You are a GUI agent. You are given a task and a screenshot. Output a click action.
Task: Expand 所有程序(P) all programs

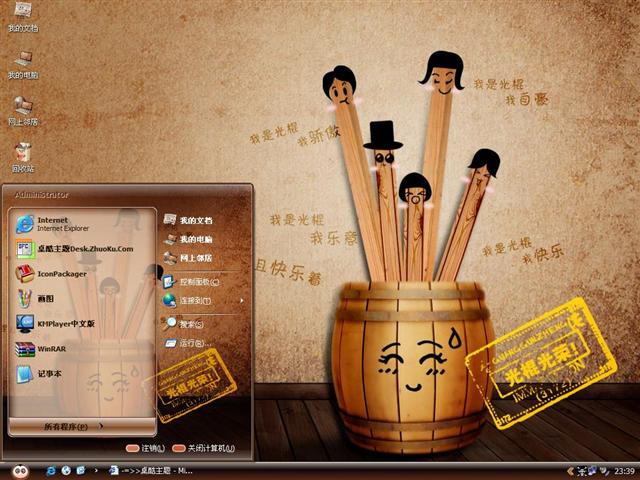point(82,427)
